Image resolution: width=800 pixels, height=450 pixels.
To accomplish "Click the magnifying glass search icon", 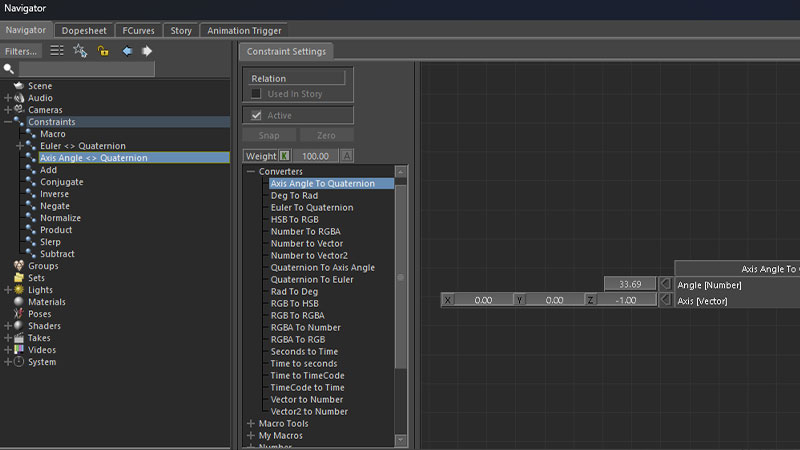I will pos(9,69).
